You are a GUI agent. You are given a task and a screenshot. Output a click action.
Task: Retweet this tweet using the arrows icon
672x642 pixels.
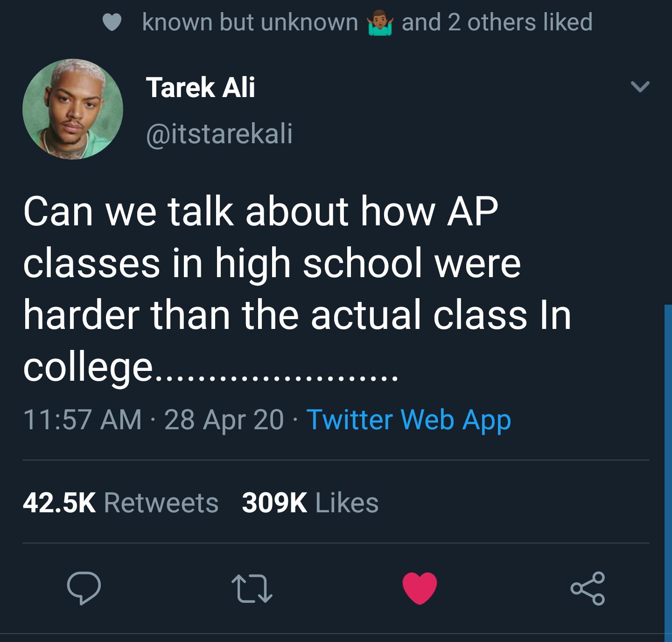coord(252,588)
